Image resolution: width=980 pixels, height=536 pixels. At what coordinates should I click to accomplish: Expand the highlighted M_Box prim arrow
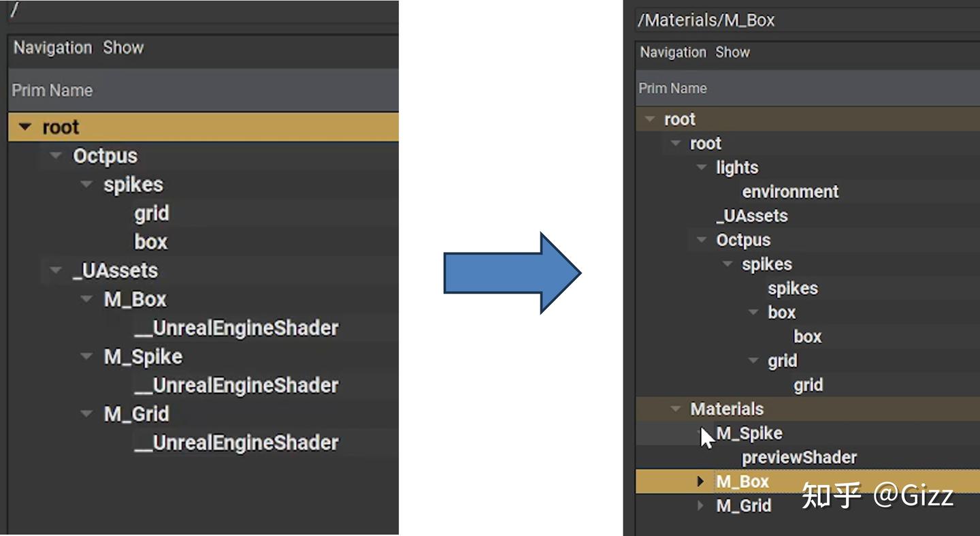701,482
